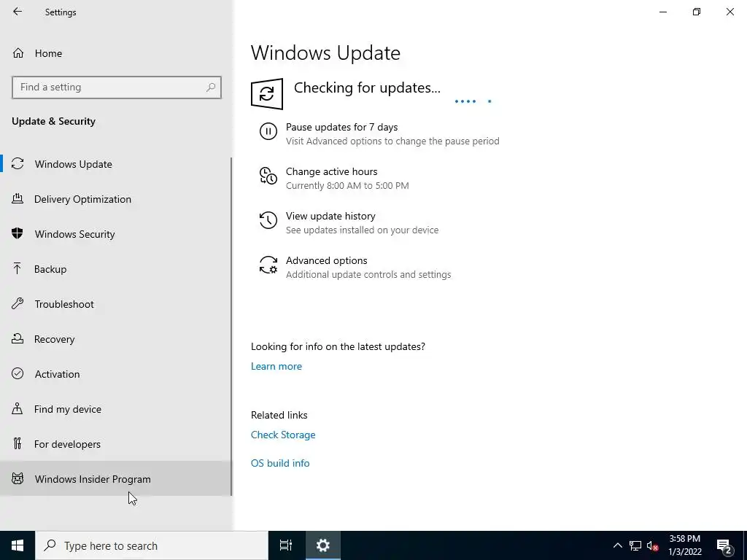The image size is (747, 560).
Task: Click the network icon in system tray
Action: (635, 545)
